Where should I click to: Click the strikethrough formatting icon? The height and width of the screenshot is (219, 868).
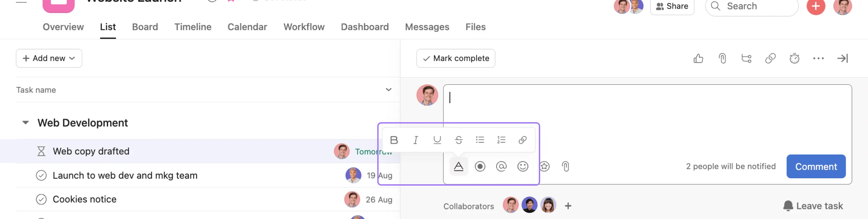point(459,140)
